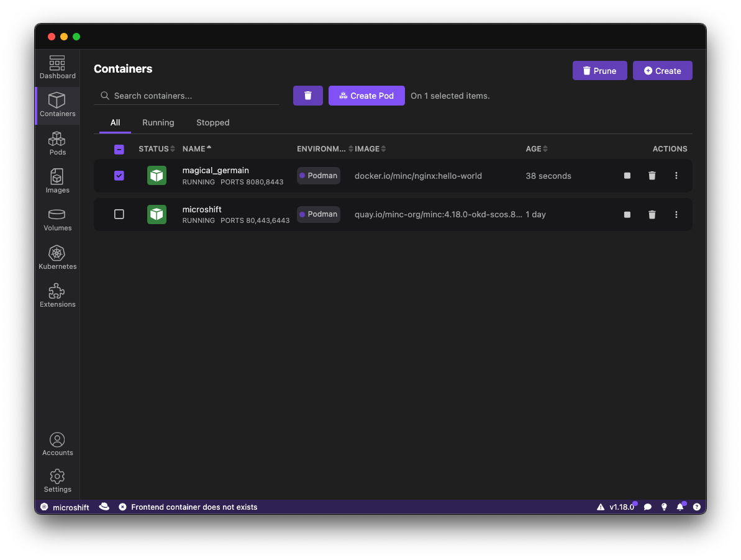Open the kebab menu for microshift
This screenshot has height=560, width=741.
coord(676,215)
